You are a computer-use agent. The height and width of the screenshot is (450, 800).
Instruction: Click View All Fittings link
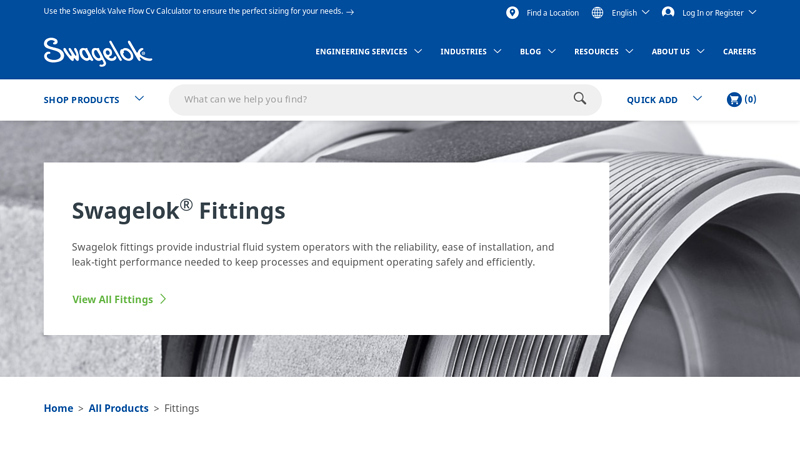point(112,299)
